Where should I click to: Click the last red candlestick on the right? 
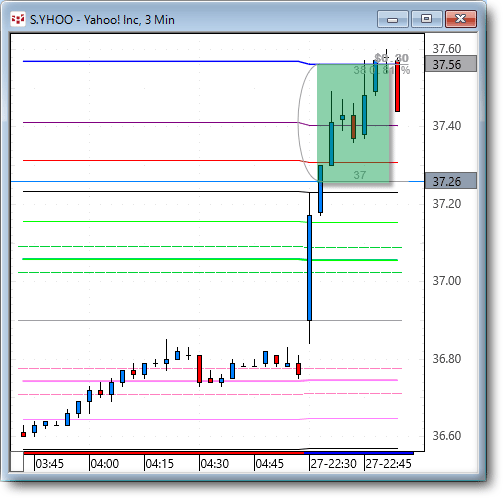click(x=397, y=87)
